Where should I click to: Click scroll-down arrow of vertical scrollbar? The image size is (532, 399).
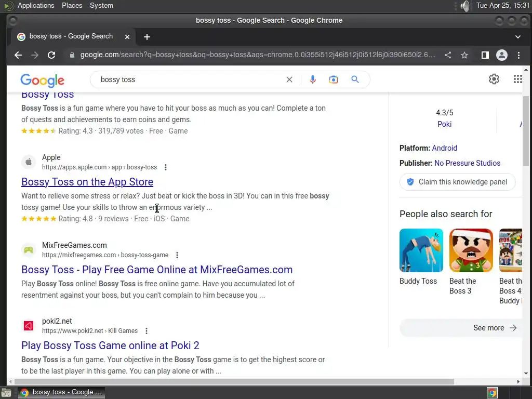[526, 374]
